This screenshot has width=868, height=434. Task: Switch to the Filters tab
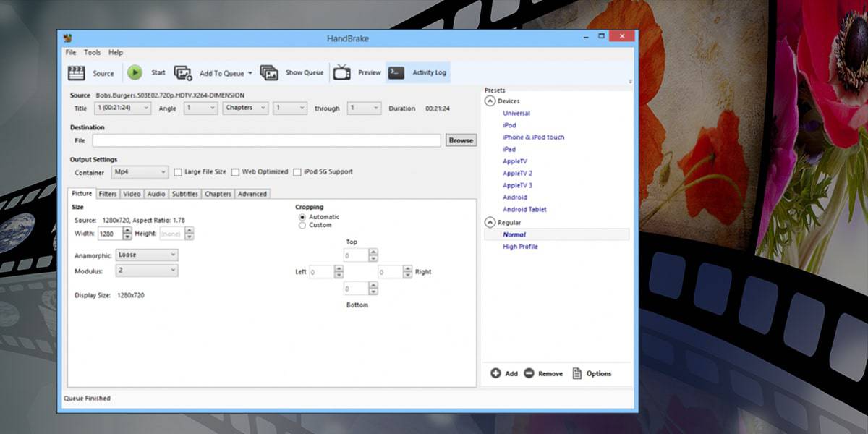(x=108, y=194)
